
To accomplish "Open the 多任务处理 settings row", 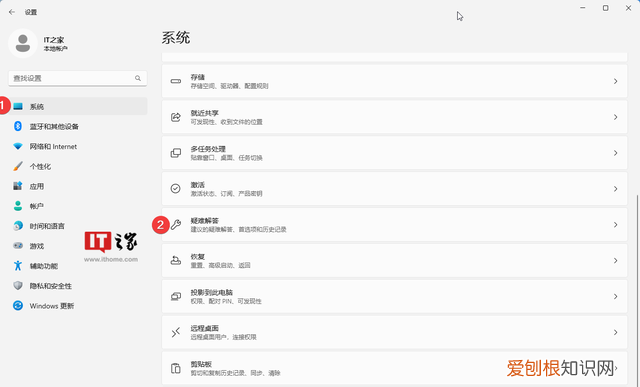I will (x=394, y=153).
